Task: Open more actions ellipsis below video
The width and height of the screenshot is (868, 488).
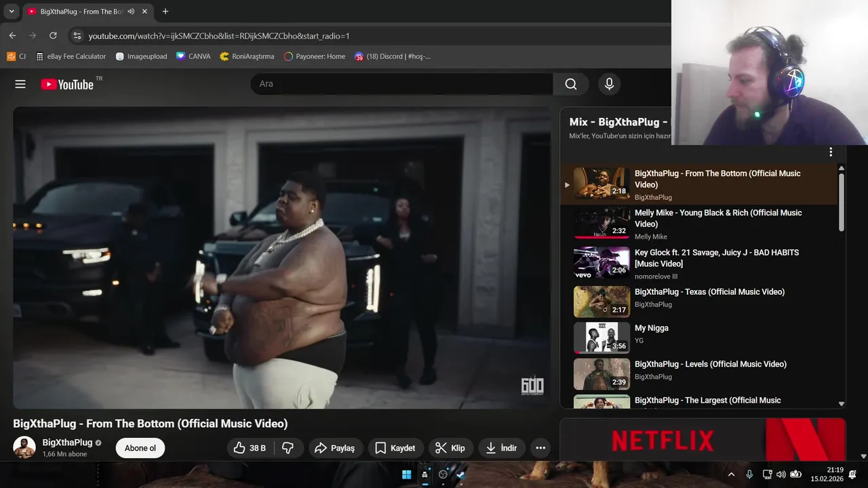Action: click(x=540, y=448)
